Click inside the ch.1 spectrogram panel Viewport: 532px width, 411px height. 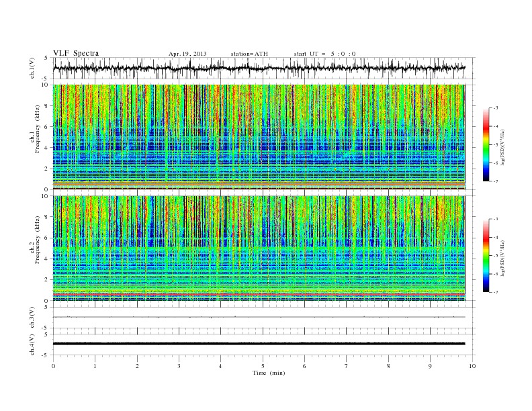pyautogui.click(x=259, y=137)
